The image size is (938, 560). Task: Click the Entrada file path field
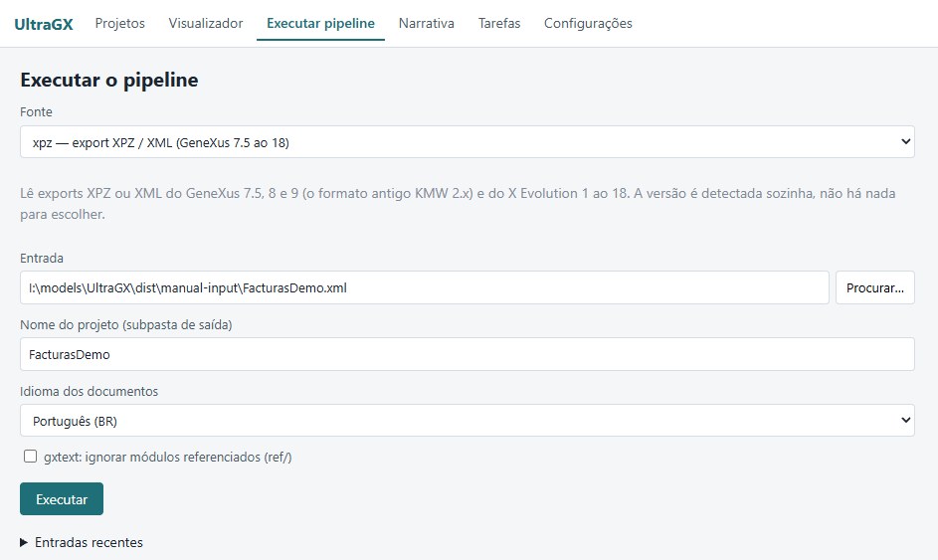tap(425, 287)
